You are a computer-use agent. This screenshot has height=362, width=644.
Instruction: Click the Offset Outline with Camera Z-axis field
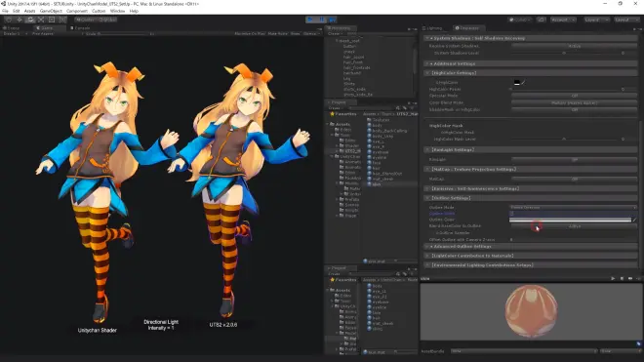point(574,240)
